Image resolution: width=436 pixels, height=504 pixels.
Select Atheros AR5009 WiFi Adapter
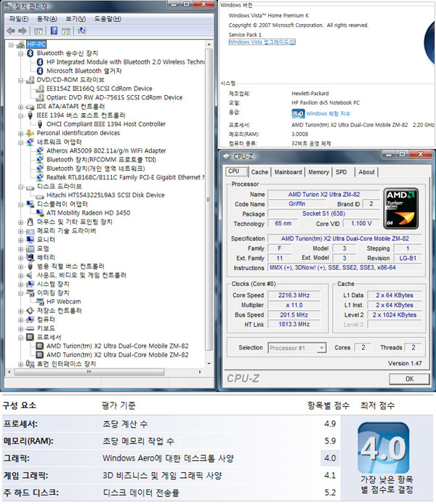pos(106,151)
